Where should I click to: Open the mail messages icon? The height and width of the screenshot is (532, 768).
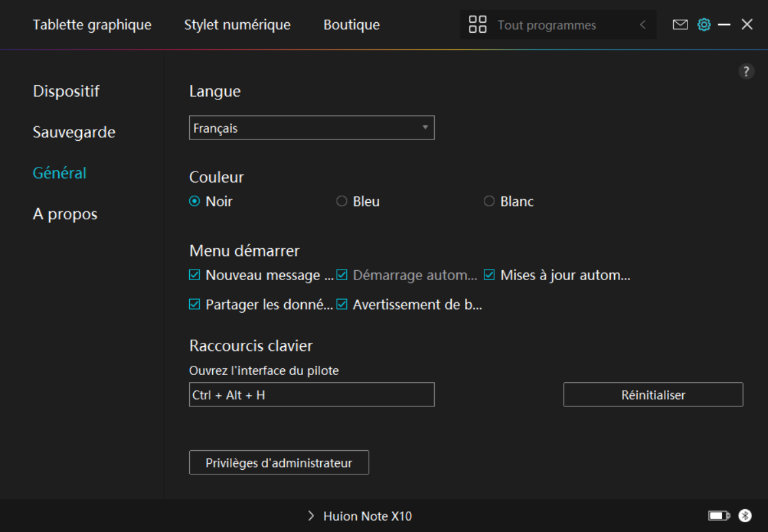[x=680, y=25]
